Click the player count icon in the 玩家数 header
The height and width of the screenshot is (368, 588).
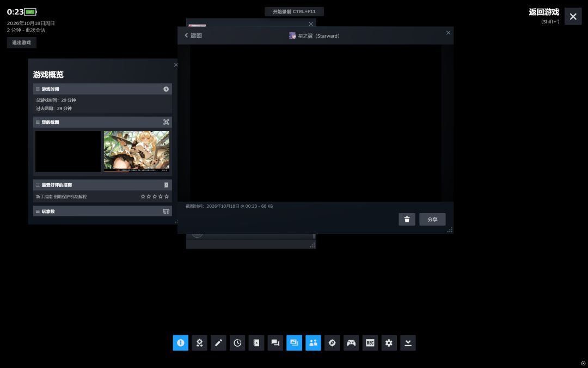(x=166, y=212)
